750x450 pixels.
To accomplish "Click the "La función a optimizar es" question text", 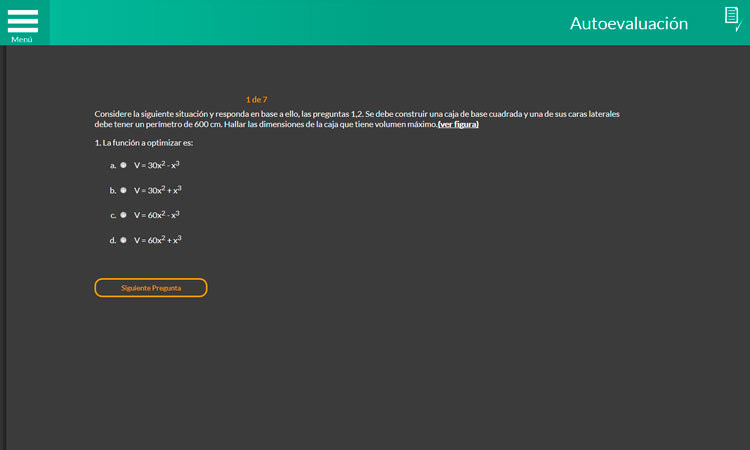I will [143, 143].
